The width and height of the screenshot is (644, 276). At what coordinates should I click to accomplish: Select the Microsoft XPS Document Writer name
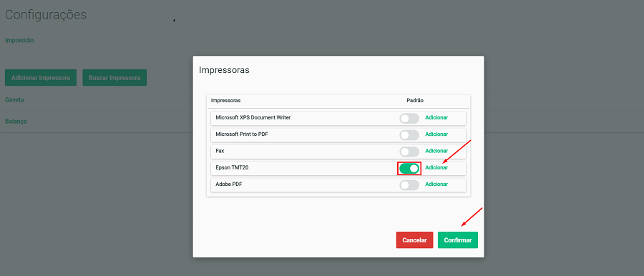click(253, 117)
